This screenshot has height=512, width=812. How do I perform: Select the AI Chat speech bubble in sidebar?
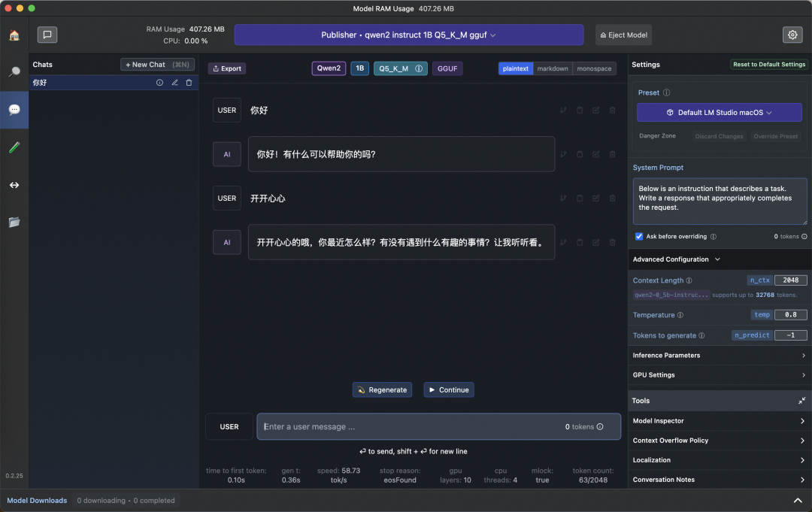pyautogui.click(x=14, y=110)
